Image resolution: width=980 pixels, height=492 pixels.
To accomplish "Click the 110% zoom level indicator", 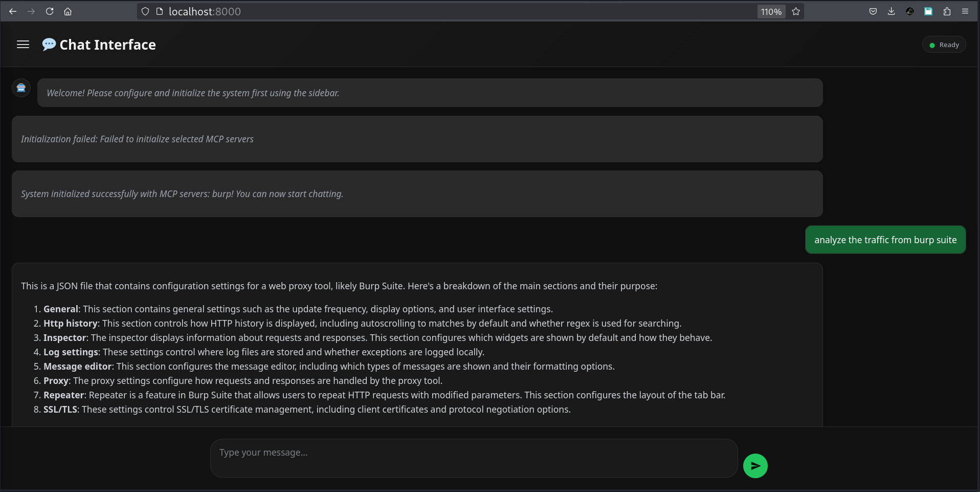I will 771,11.
